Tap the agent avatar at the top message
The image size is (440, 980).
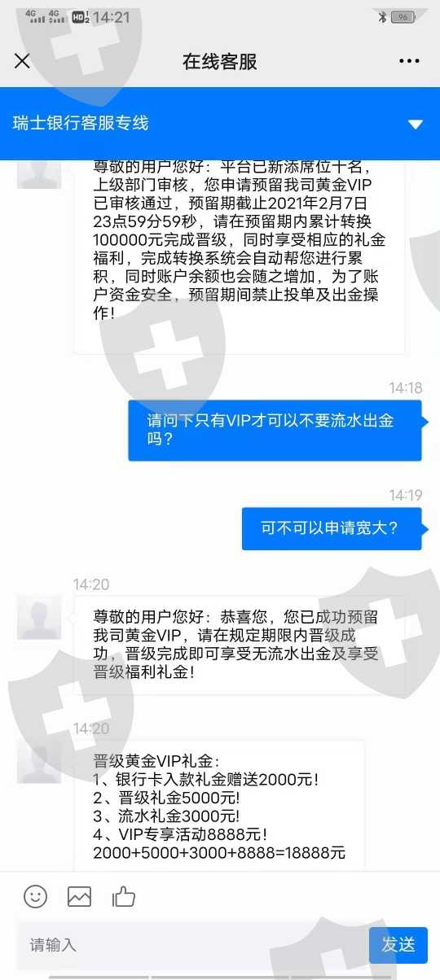coord(39,173)
